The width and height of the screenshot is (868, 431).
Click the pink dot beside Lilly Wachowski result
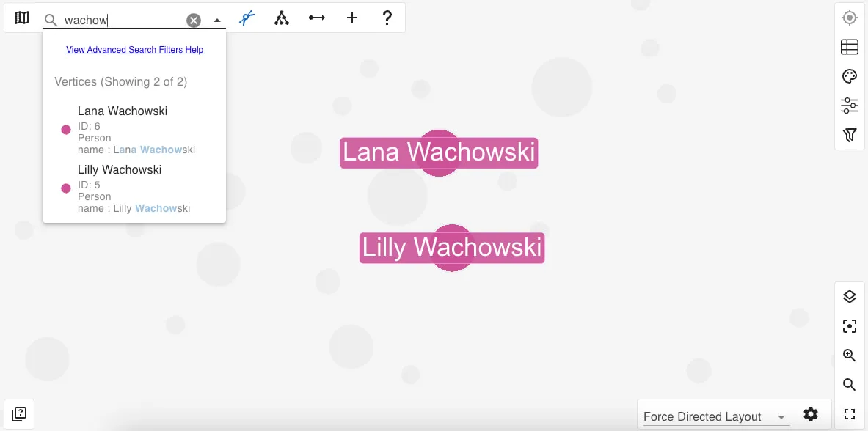pyautogui.click(x=66, y=188)
